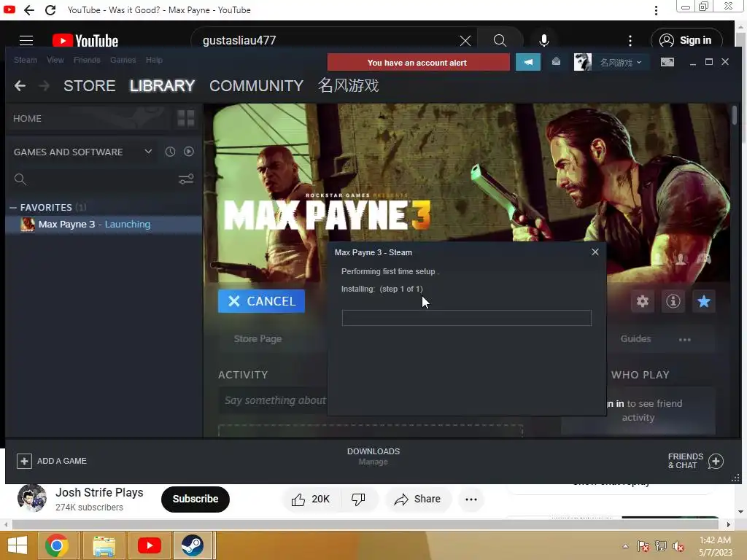747x560 pixels.
Task: Open the browser window options menu
Action: click(x=656, y=10)
